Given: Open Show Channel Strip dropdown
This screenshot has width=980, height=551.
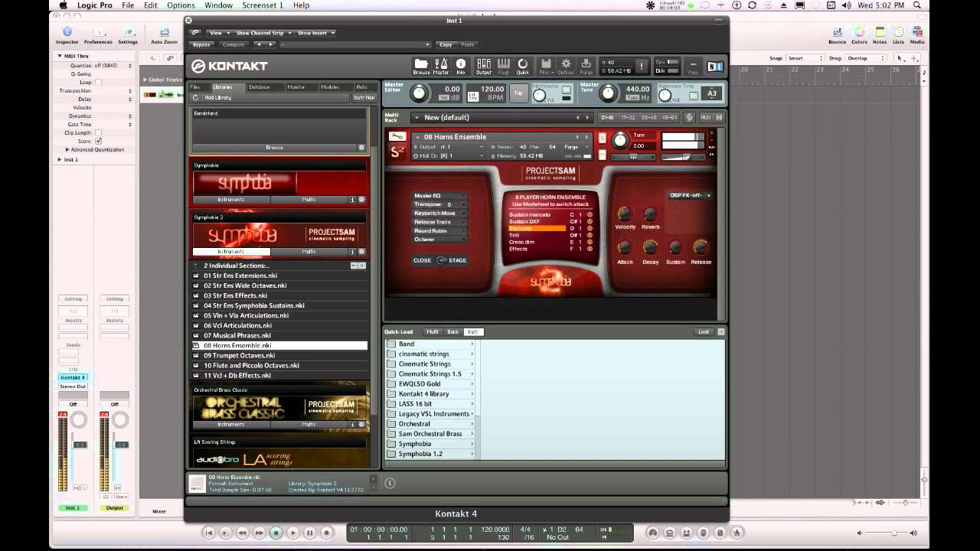Looking at the screenshot, I should 263,33.
